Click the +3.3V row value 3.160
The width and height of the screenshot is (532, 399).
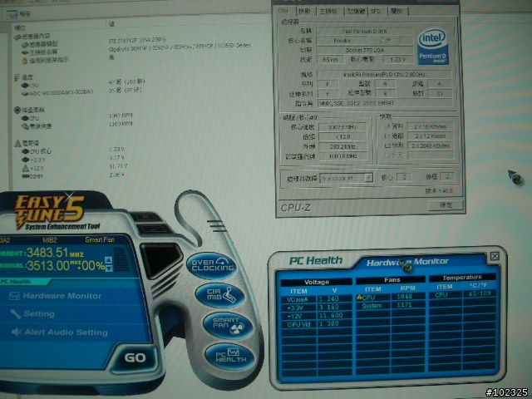pyautogui.click(x=329, y=307)
